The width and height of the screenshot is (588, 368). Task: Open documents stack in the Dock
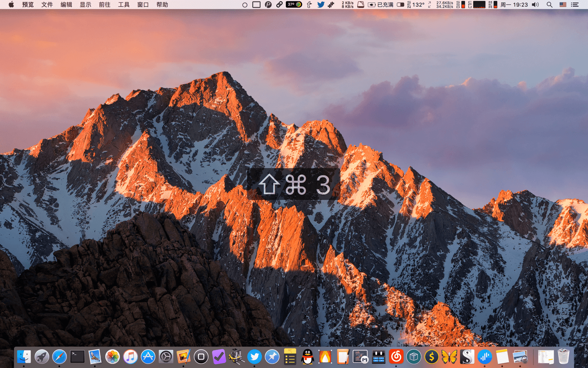546,357
